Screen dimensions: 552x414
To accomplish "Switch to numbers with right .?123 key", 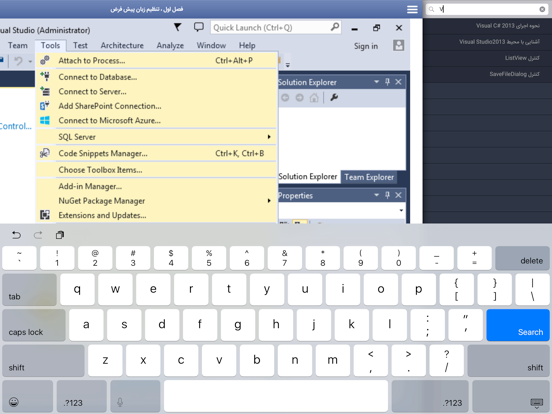I will 430,396.
